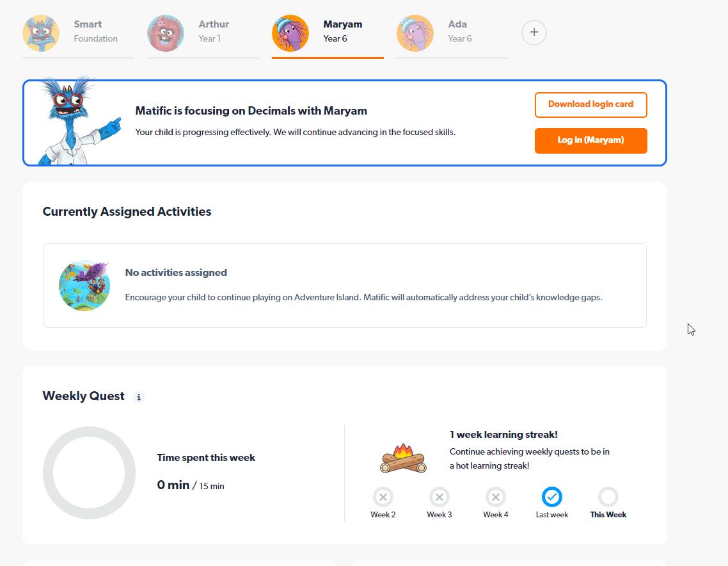The image size is (728, 566).
Task: Click the blue professor monster mascot
Action: 79,121
